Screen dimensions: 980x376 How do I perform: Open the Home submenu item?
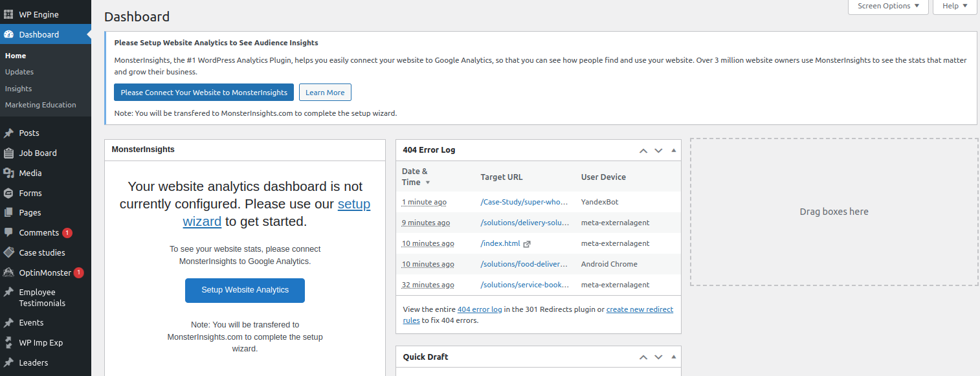click(x=16, y=56)
